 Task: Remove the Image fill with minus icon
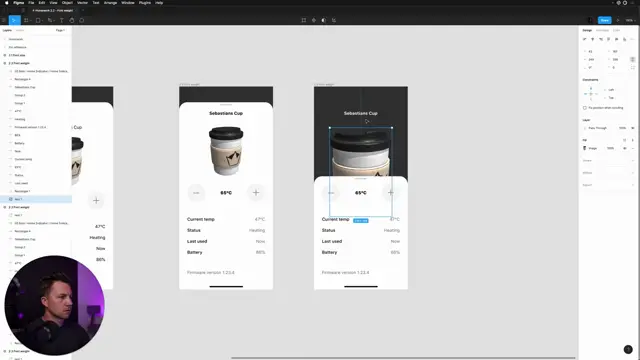633,148
